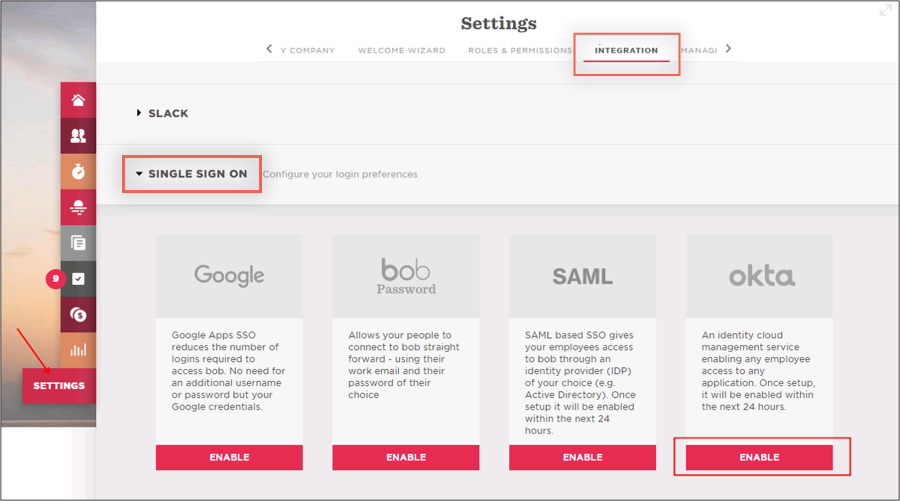The image size is (900, 501).
Task: Collapse the Single Sign On section
Action: (x=192, y=174)
